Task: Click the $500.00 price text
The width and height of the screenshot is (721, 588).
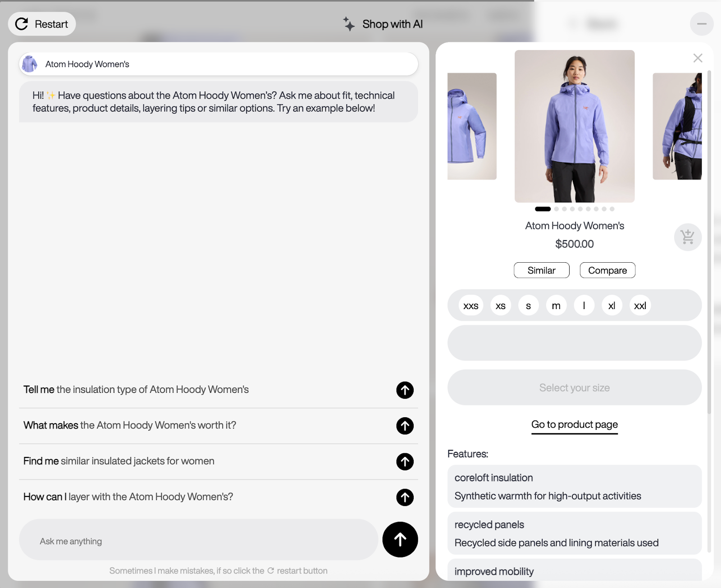Action: pos(575,244)
